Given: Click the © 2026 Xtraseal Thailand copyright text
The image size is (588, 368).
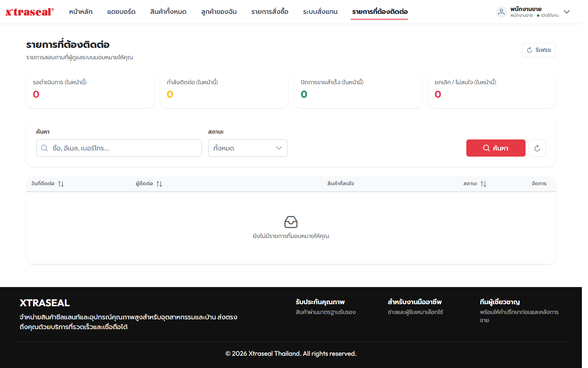Looking at the screenshot, I should [x=291, y=354].
